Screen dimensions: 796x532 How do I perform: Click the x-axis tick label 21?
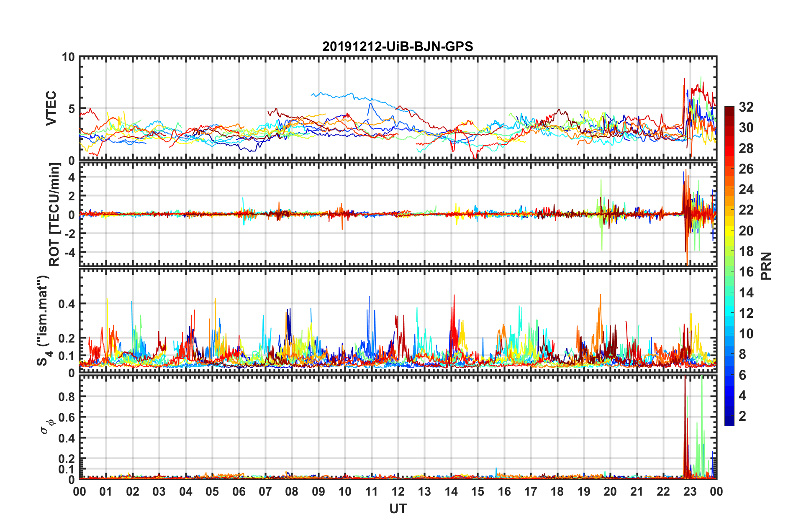637,491
